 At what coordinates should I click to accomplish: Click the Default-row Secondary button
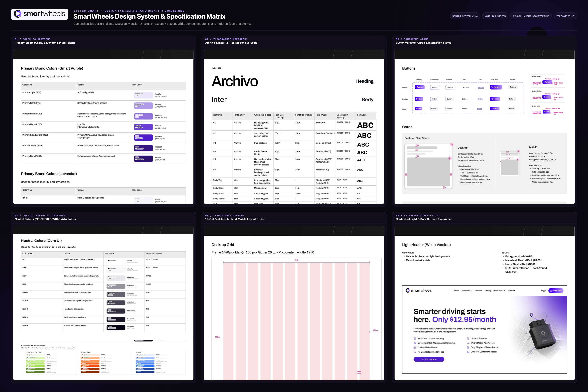click(x=435, y=88)
